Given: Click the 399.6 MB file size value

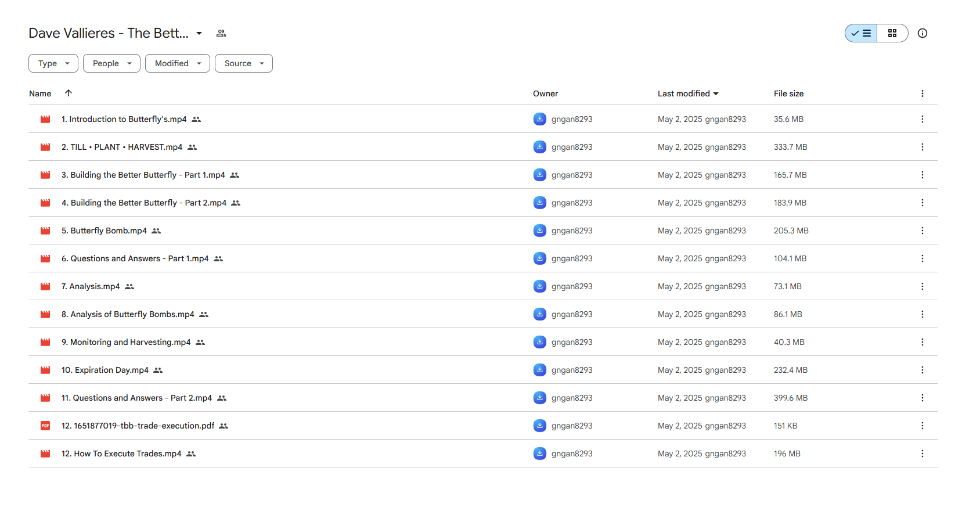Looking at the screenshot, I should (791, 398).
